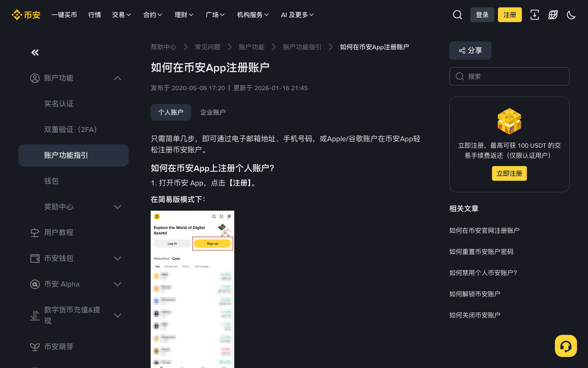Open related article 如何禁用个人币安账户？
The height and width of the screenshot is (368, 588).
[x=483, y=273]
